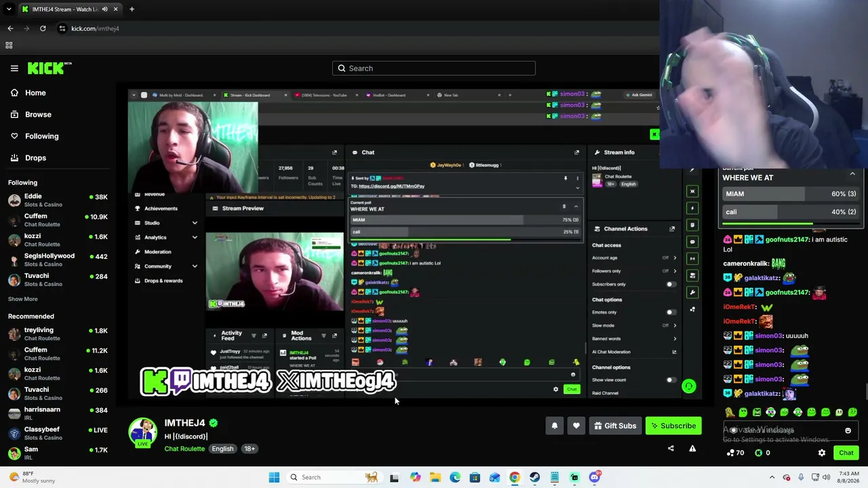
Task: Click the channel points balance icon
Action: [x=730, y=453]
